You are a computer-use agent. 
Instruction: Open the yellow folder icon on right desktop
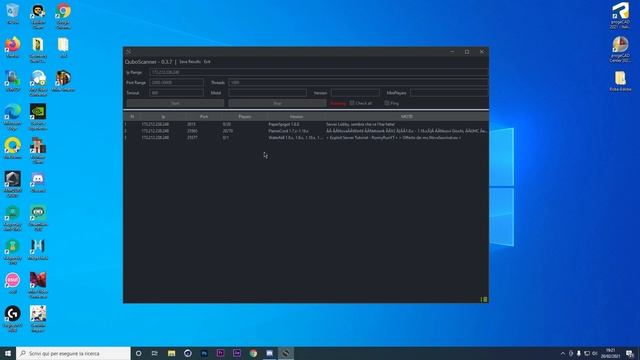coord(620,81)
